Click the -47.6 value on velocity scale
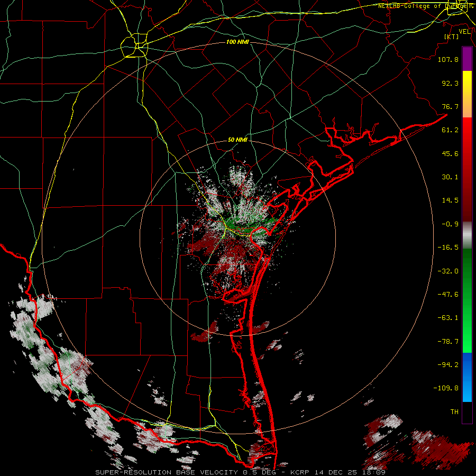 pyautogui.click(x=448, y=295)
